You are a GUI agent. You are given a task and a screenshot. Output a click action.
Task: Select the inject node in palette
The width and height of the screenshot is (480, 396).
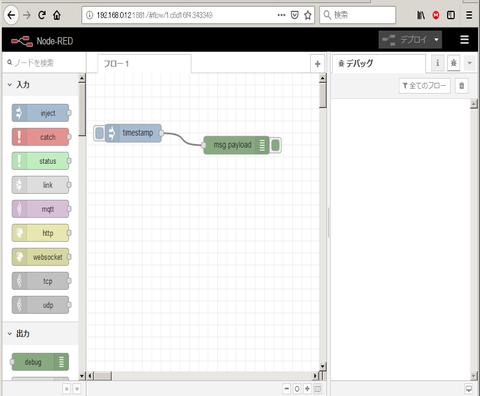(x=40, y=113)
